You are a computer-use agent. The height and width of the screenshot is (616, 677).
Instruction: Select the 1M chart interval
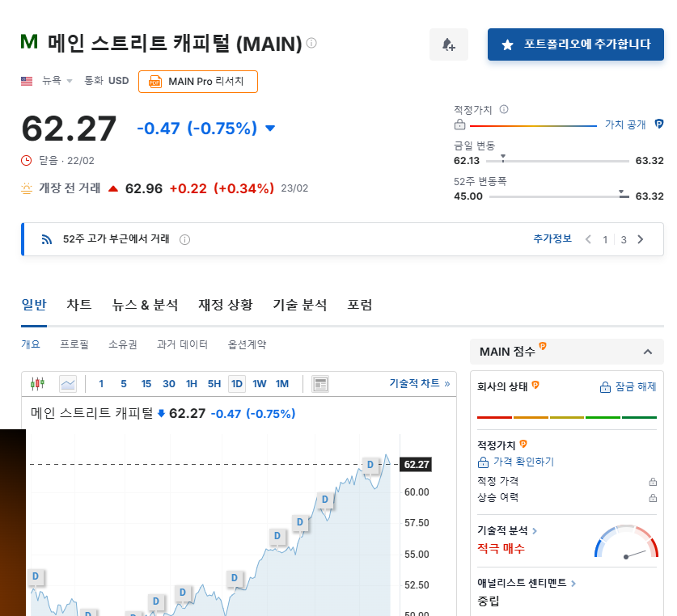click(282, 384)
